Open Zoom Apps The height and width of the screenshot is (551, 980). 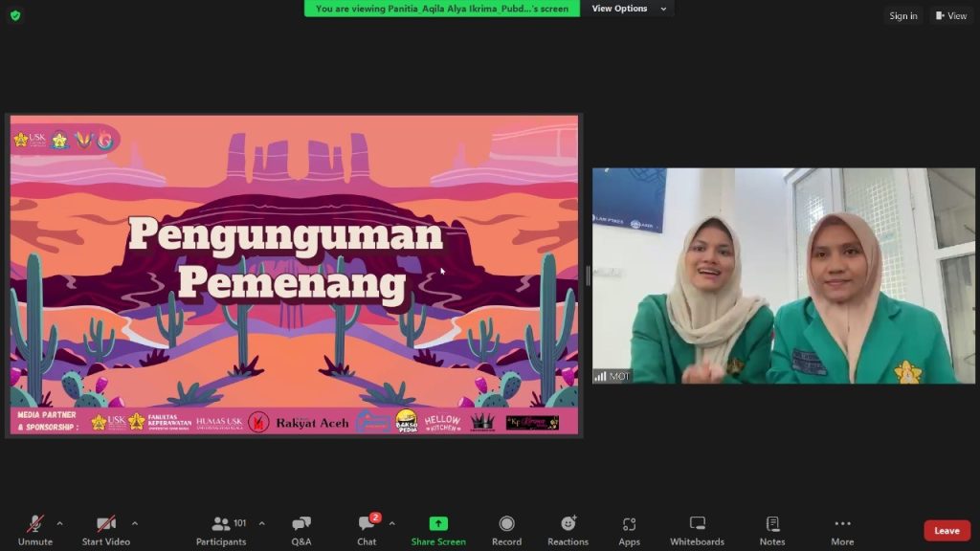click(629, 529)
